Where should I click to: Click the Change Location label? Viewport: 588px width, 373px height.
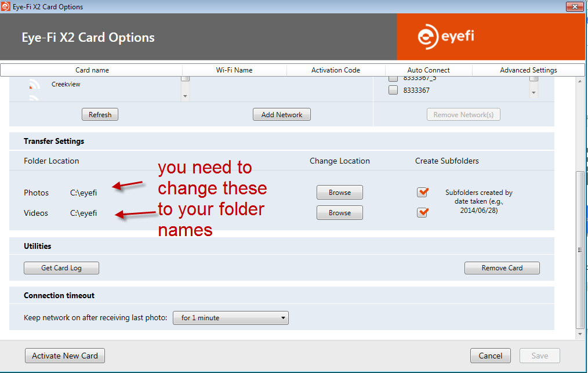(x=340, y=161)
